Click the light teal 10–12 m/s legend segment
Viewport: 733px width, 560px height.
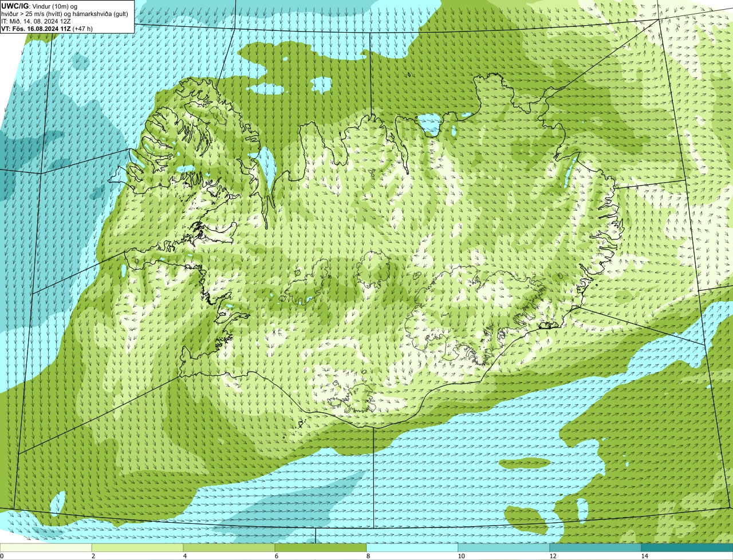[x=504, y=547]
